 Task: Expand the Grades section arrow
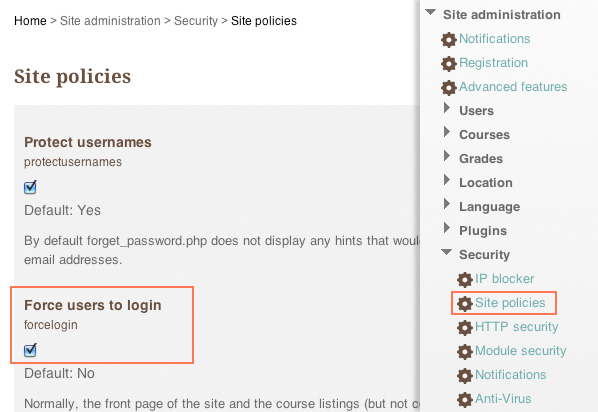(447, 156)
